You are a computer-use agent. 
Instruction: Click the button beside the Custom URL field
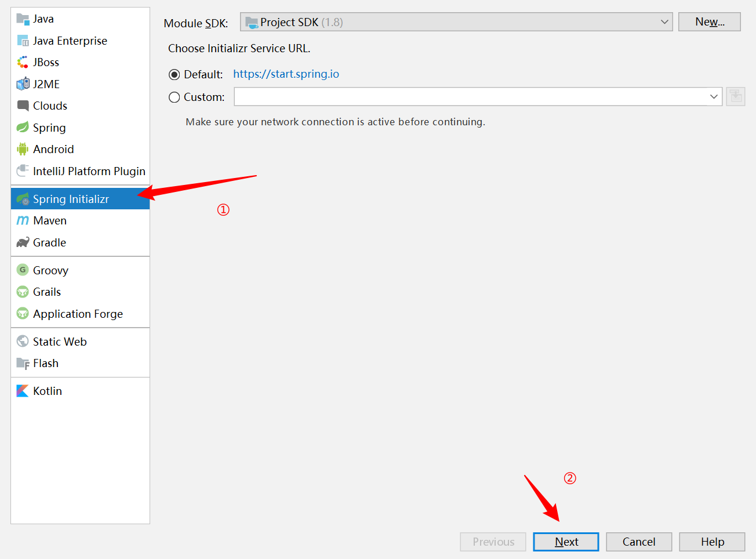[736, 96]
